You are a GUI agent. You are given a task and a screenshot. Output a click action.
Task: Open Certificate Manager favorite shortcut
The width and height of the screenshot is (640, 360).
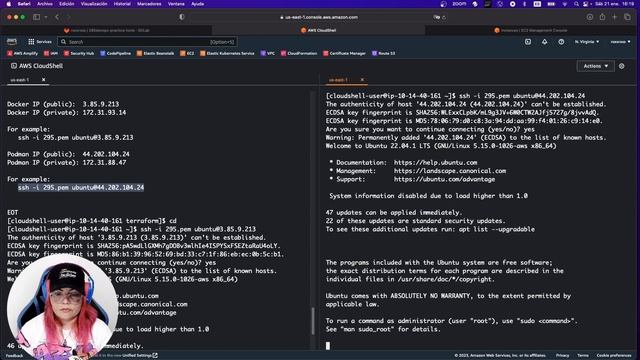tap(344, 53)
